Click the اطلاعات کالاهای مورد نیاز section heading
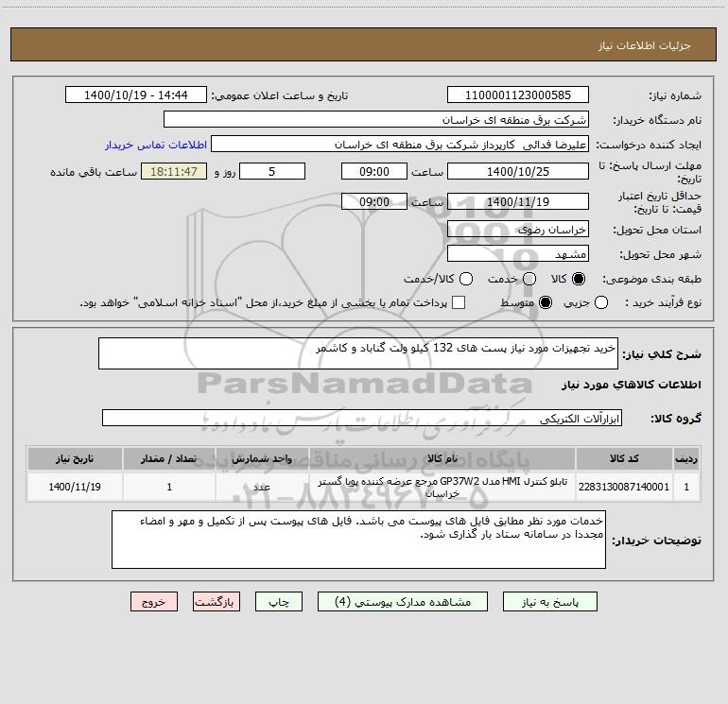728x704 pixels. [631, 385]
